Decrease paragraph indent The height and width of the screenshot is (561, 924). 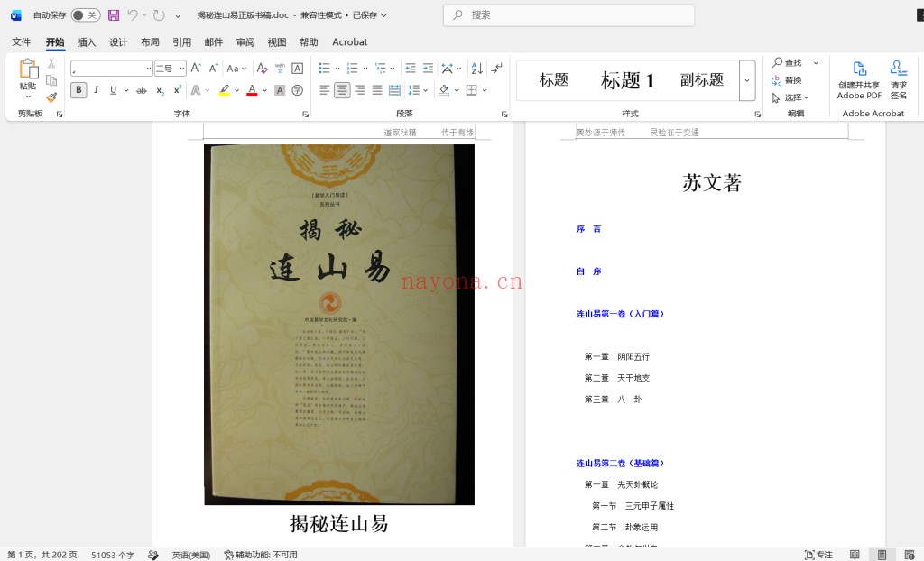[x=411, y=69]
